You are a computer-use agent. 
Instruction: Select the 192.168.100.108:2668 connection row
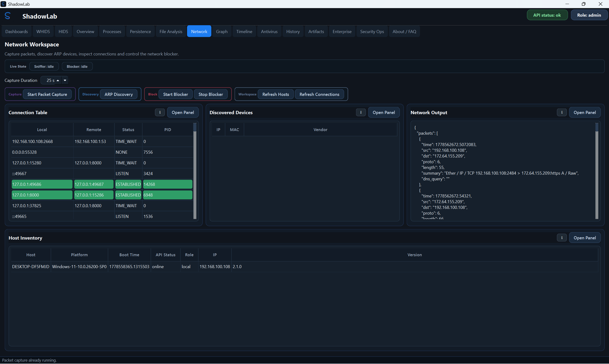[102, 142]
